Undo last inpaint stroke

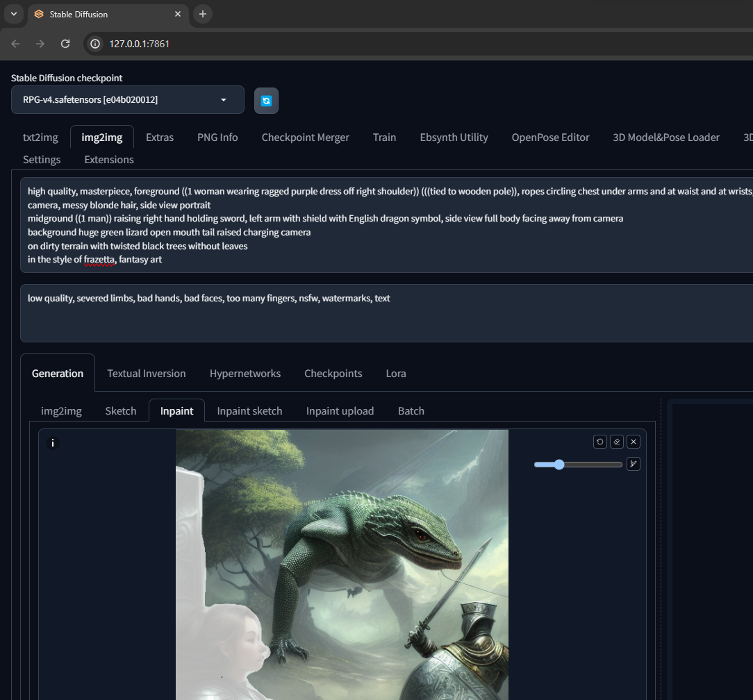599,442
